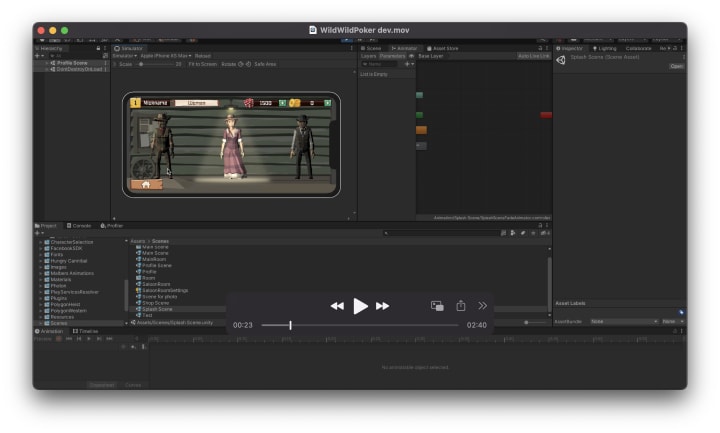The width and height of the screenshot is (720, 433).
Task: Click the green plus next to 1500 chips
Action: [x=282, y=103]
